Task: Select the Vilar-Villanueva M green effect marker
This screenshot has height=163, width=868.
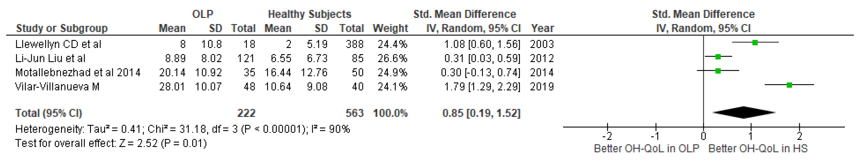Action: [789, 85]
